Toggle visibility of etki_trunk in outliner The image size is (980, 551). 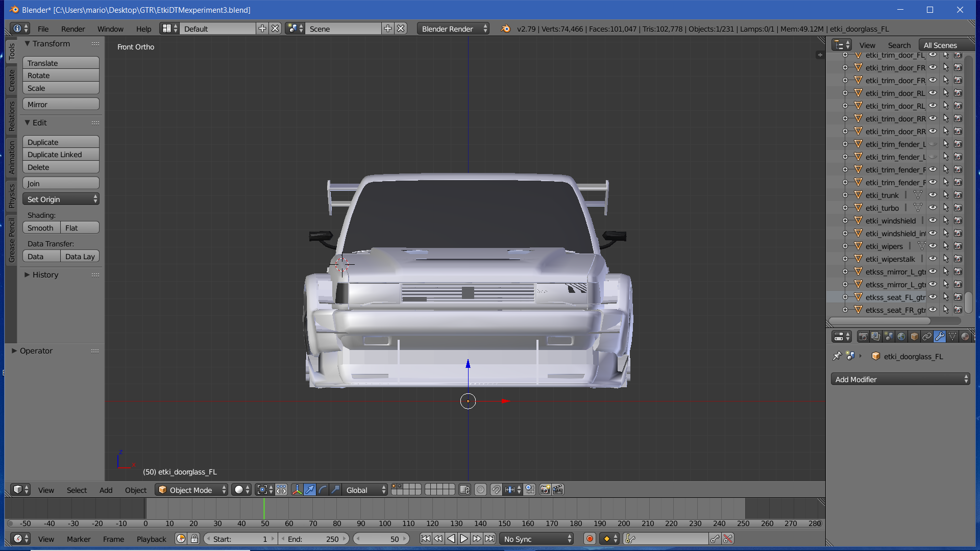coord(933,195)
